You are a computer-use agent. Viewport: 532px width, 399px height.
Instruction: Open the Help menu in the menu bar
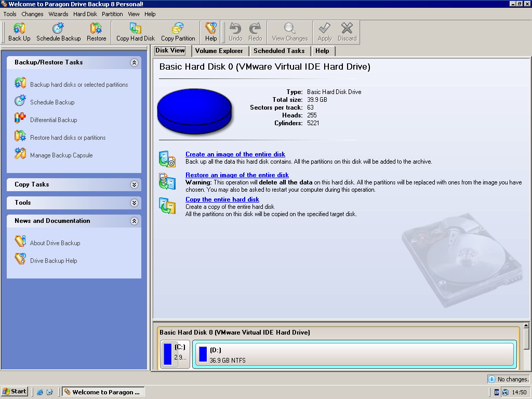coord(150,14)
